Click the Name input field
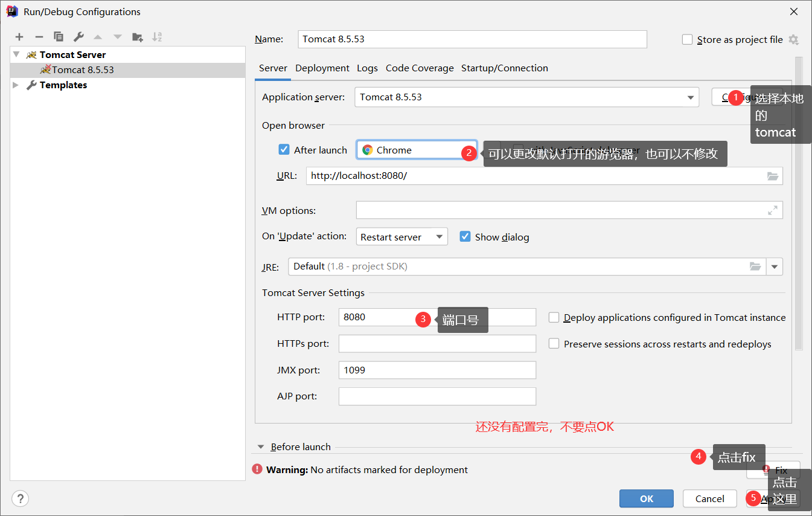 (473, 39)
